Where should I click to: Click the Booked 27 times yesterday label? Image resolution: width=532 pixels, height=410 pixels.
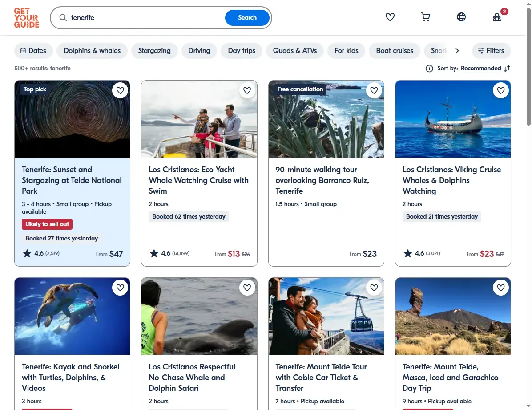coord(61,239)
